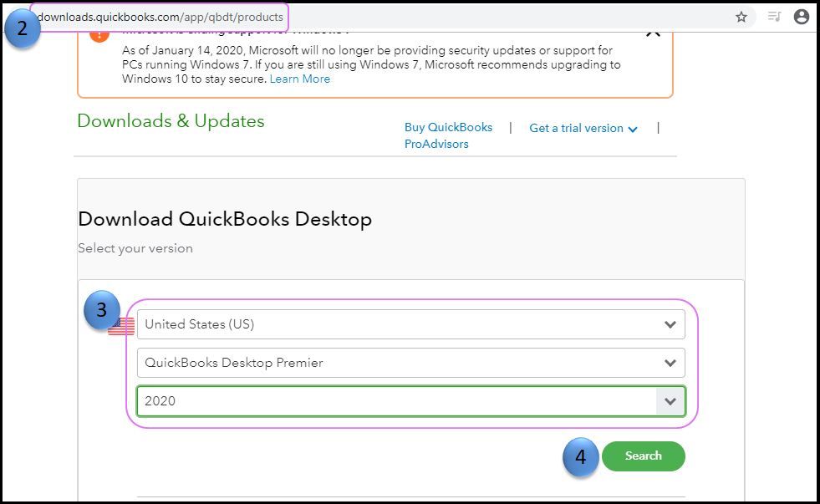Image resolution: width=820 pixels, height=504 pixels.
Task: Open the media control playlist icon
Action: click(x=774, y=17)
